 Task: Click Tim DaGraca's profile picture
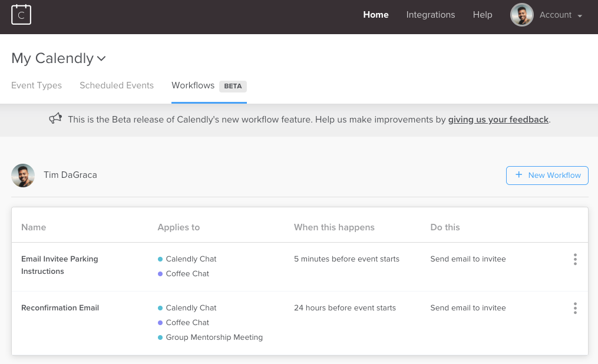click(23, 176)
